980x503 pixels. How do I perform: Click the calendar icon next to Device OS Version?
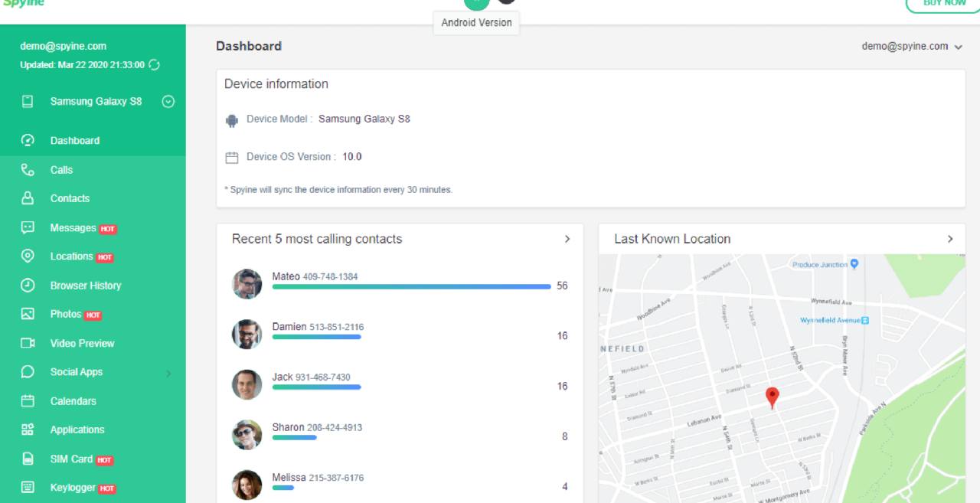click(x=232, y=158)
